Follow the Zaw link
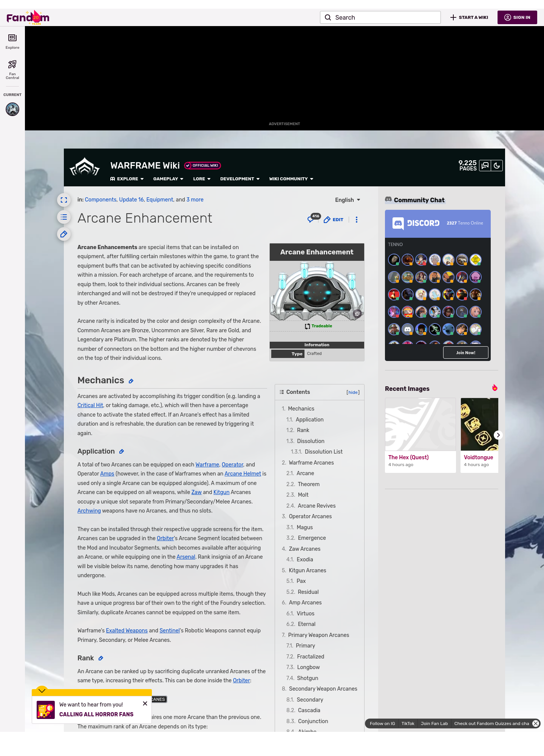Image resolution: width=544 pixels, height=756 pixels. point(196,492)
